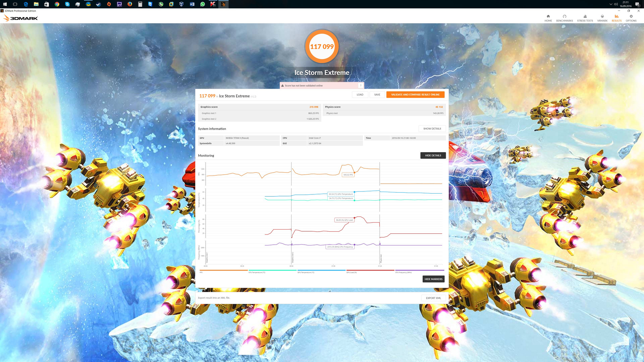Open Origin from taskbar
644x362 pixels.
[109, 4]
